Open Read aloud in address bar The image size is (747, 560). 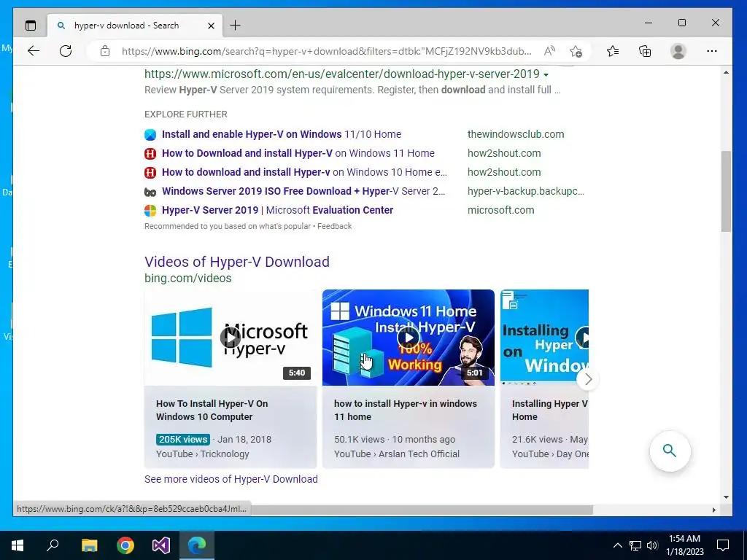(x=549, y=51)
